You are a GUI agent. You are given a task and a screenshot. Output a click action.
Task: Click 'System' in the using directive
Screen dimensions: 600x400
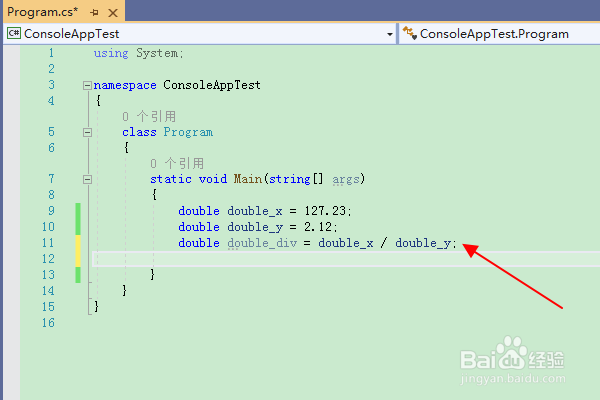(x=157, y=53)
